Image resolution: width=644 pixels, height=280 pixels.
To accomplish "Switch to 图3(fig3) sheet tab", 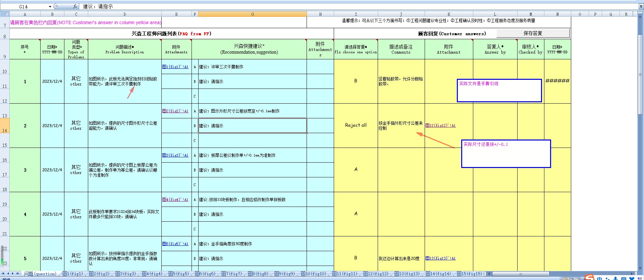I will click(126, 274).
